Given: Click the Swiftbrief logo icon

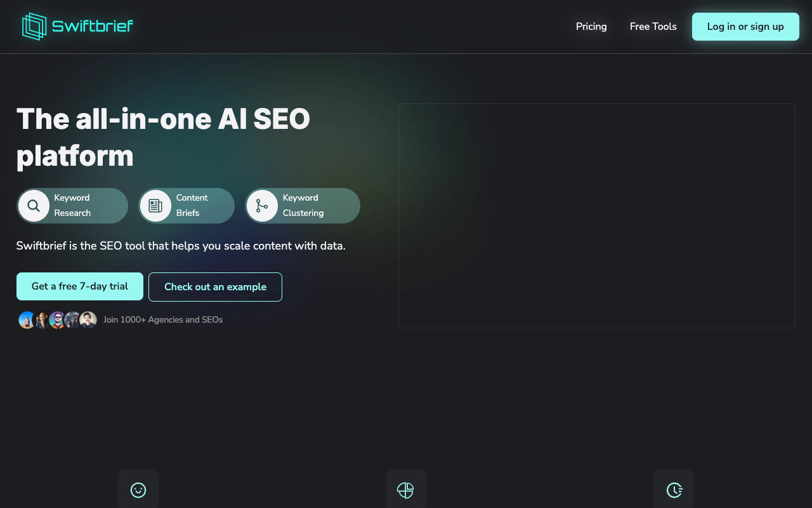Looking at the screenshot, I should click(x=34, y=27).
